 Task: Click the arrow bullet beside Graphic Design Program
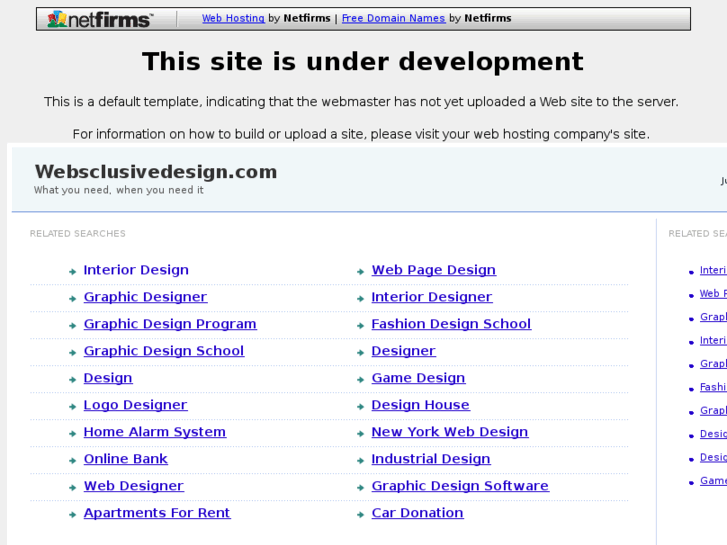tap(72, 326)
